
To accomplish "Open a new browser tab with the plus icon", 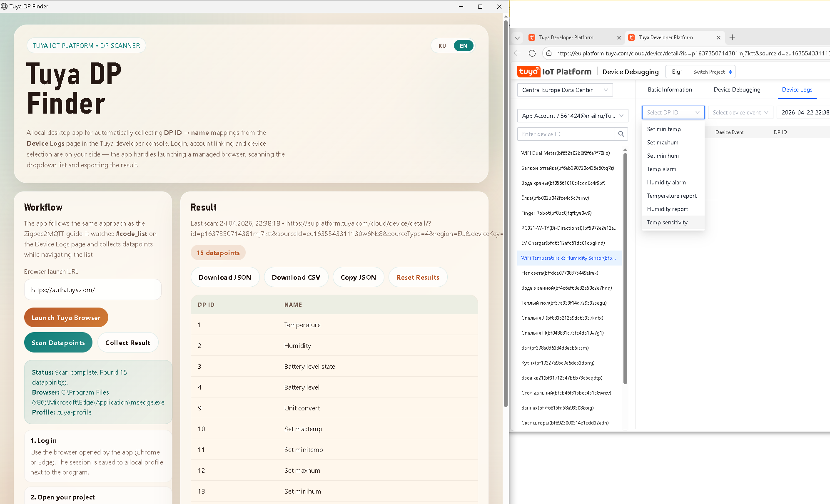I will (x=732, y=37).
